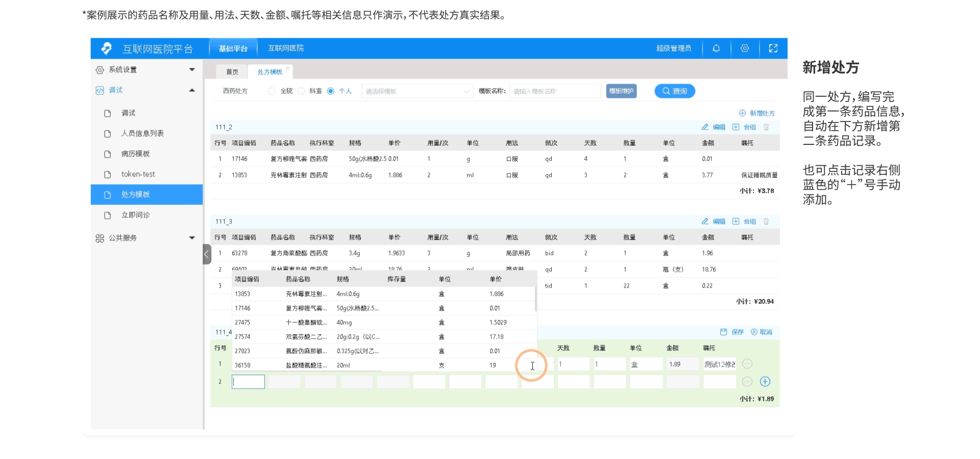
Task: Open 人员信息列表 in sidebar
Action: point(146,133)
